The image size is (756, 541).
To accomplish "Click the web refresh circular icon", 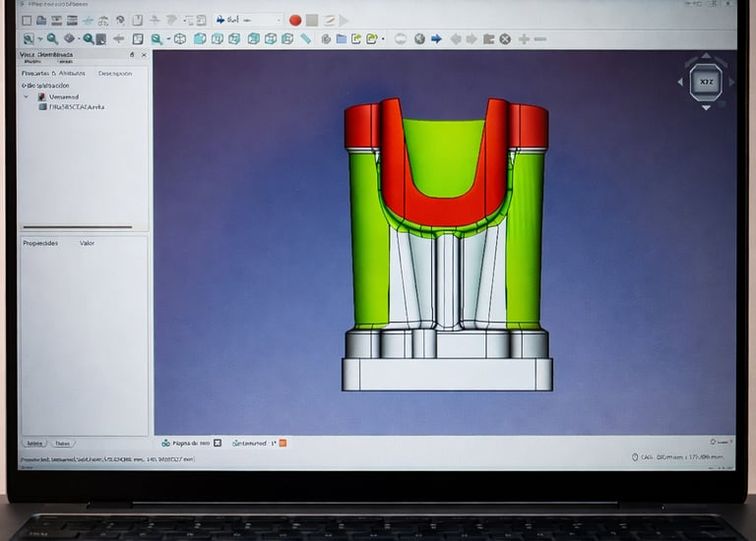I will click(x=401, y=39).
